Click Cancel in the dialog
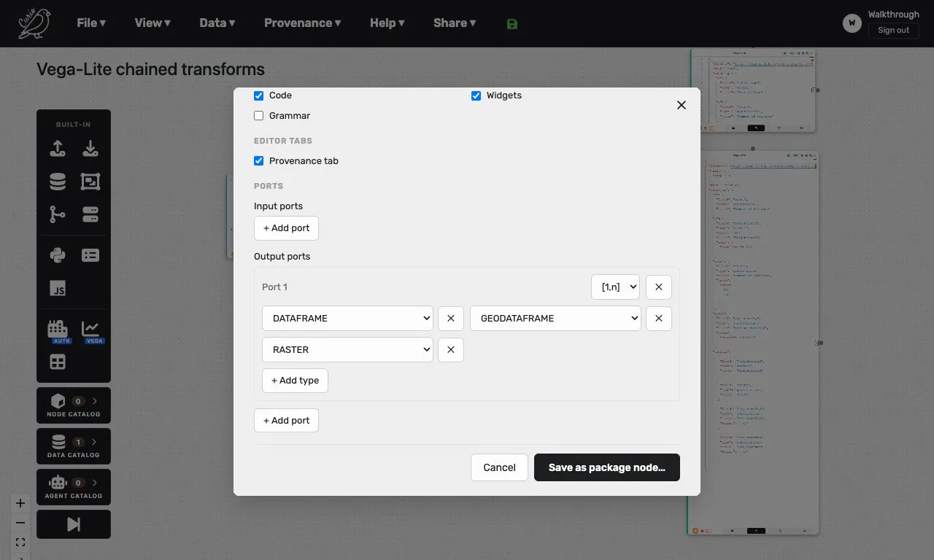 [499, 467]
